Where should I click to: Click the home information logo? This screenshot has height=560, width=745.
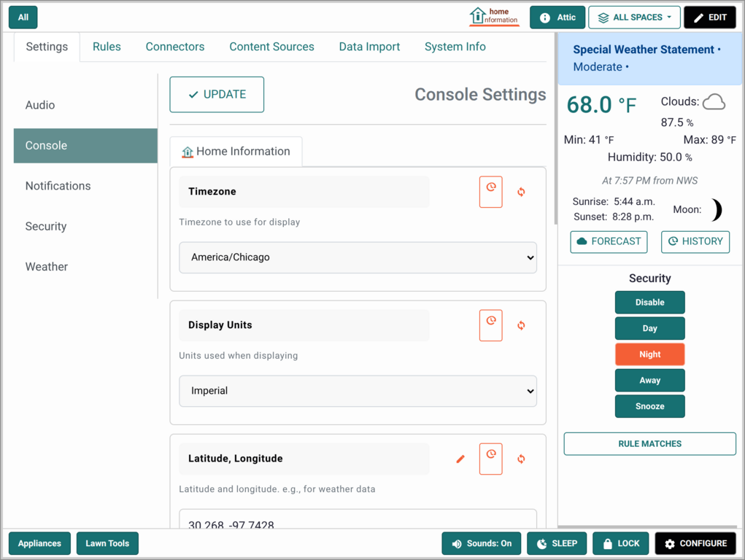tap(494, 17)
